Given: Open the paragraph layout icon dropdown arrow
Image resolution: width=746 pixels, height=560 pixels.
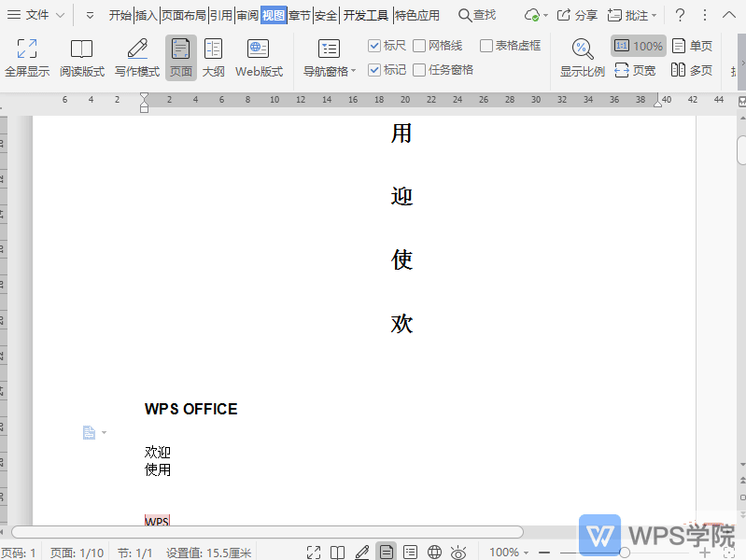Looking at the screenshot, I should coord(104,432).
